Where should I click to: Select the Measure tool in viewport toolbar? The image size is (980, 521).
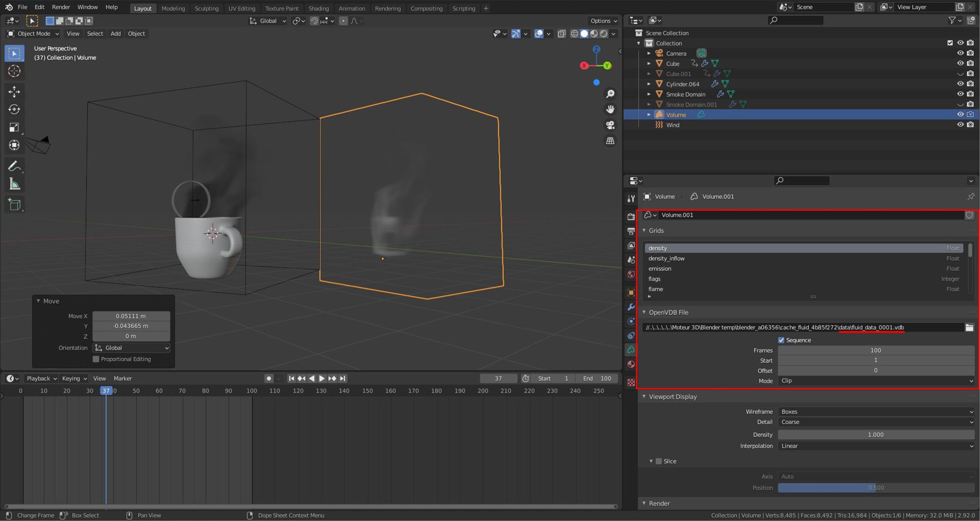14,183
